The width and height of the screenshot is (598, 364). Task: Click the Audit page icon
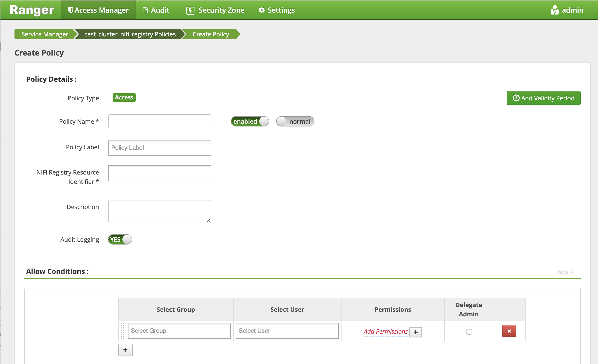(x=145, y=10)
